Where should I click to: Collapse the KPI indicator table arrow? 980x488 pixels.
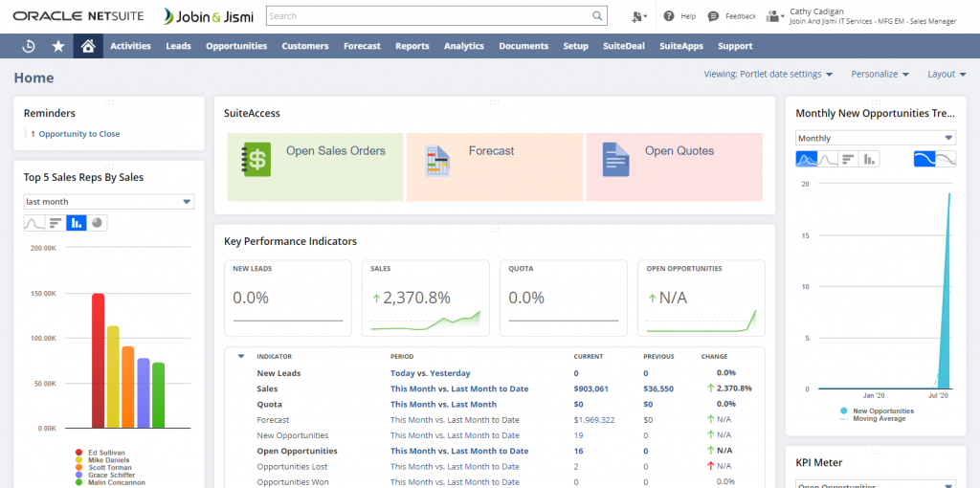point(240,357)
